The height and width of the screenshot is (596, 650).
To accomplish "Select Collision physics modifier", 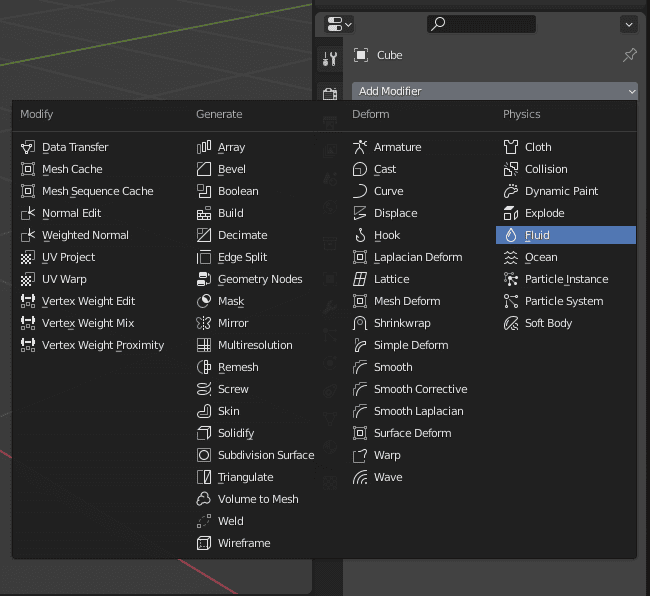I will 536,169.
